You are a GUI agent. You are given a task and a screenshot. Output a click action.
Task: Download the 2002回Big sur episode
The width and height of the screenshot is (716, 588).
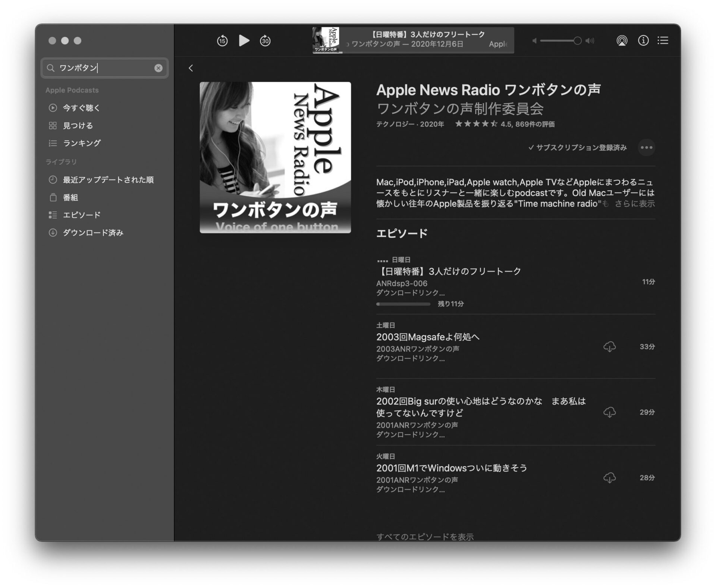tap(609, 412)
